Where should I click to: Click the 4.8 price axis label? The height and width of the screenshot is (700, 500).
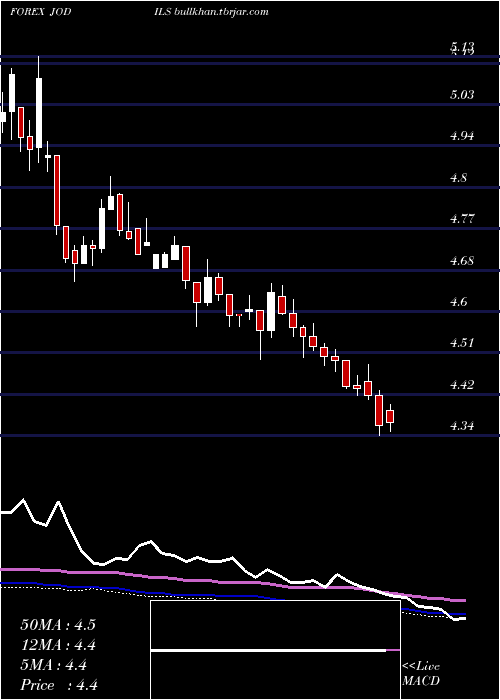[459, 178]
